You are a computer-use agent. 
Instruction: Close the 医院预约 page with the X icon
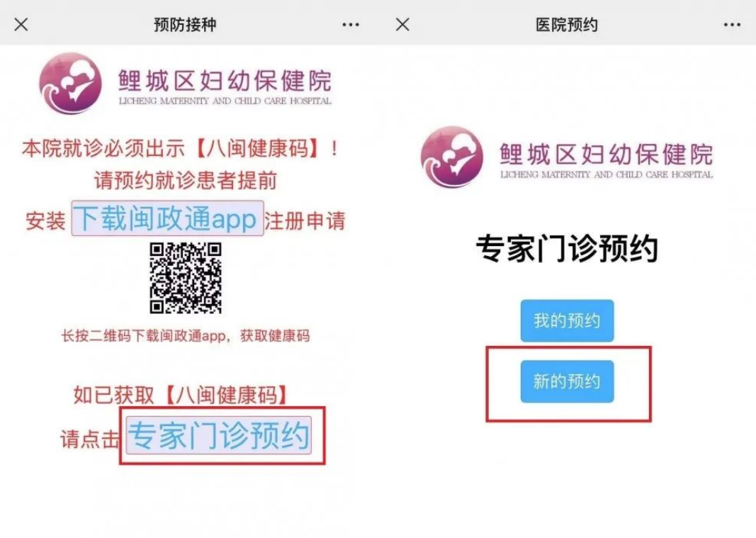coord(402,24)
